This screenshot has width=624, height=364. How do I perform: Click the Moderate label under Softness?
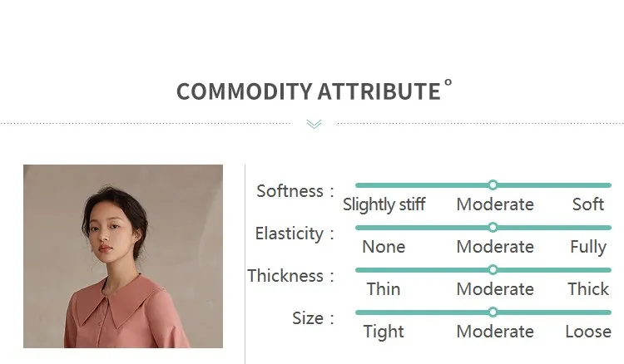coord(495,204)
